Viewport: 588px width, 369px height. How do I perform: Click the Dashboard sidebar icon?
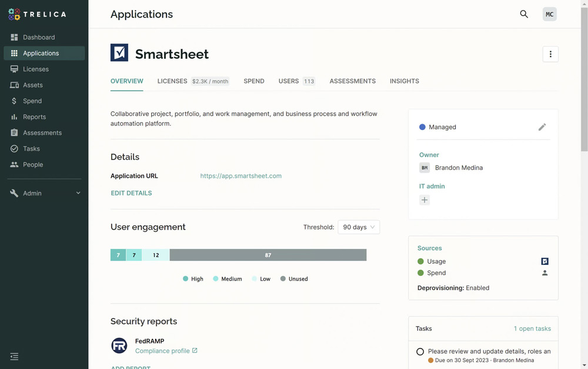[14, 37]
